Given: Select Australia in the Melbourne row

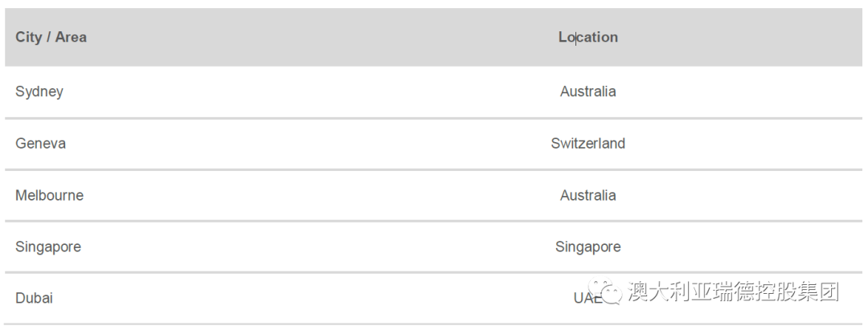Looking at the screenshot, I should 588,195.
